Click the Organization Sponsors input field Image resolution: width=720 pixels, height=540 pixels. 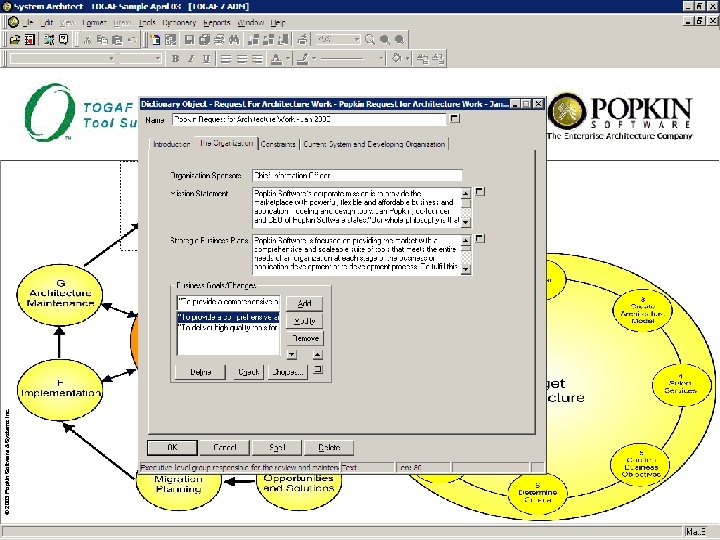tap(357, 175)
